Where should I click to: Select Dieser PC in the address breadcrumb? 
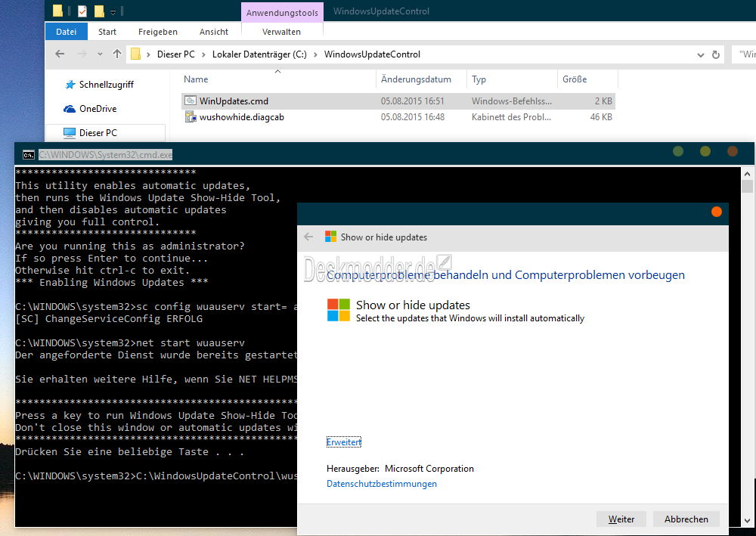175,54
